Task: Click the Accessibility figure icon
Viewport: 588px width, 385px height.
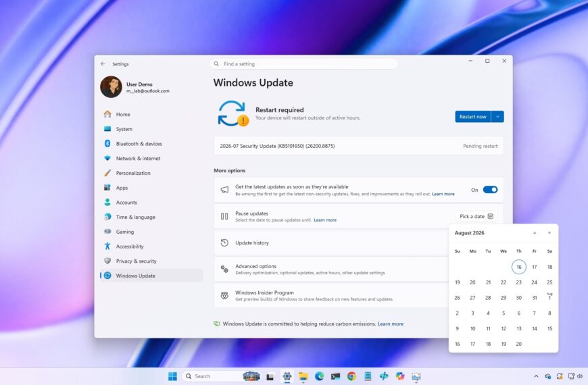Action: tap(107, 246)
